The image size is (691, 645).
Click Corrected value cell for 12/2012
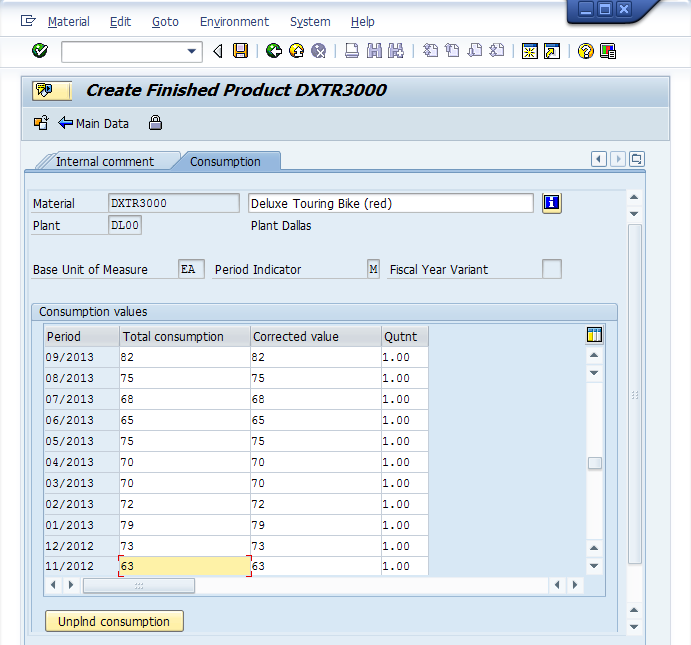(316, 546)
